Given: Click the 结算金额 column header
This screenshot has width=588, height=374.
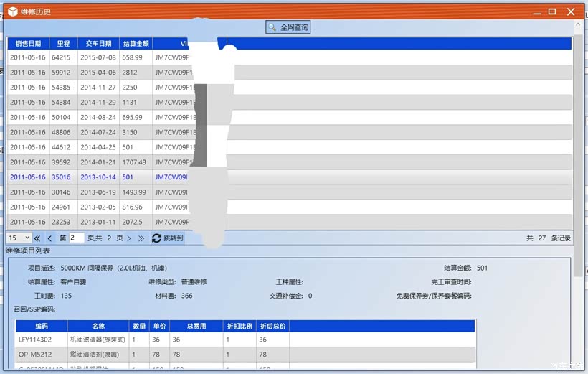Looking at the screenshot, I should [x=136, y=43].
